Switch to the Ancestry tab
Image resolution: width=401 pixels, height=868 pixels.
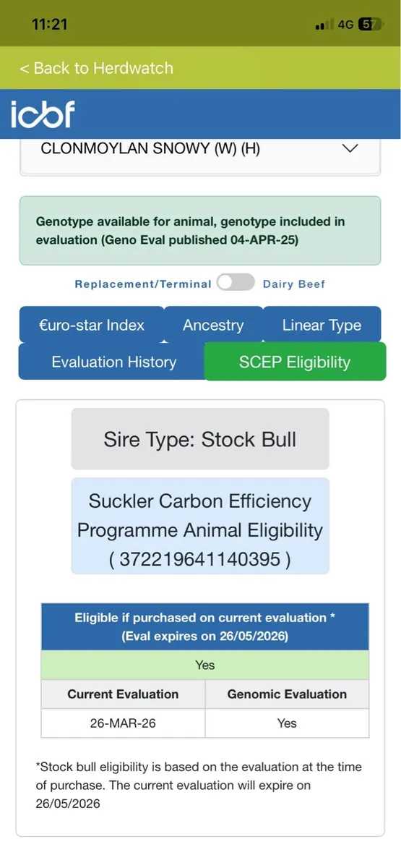click(213, 325)
